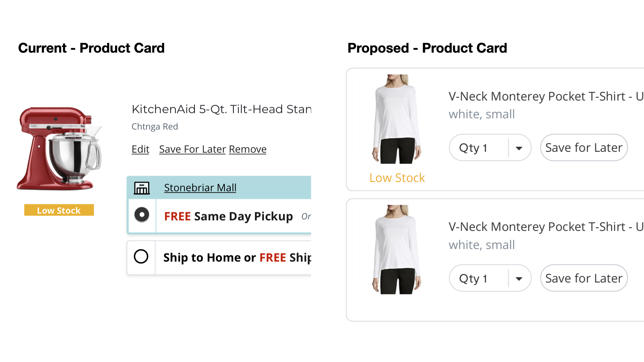Expand Qty dropdown arrow on first T-Shirt card
This screenshot has width=644, height=362.
click(519, 148)
